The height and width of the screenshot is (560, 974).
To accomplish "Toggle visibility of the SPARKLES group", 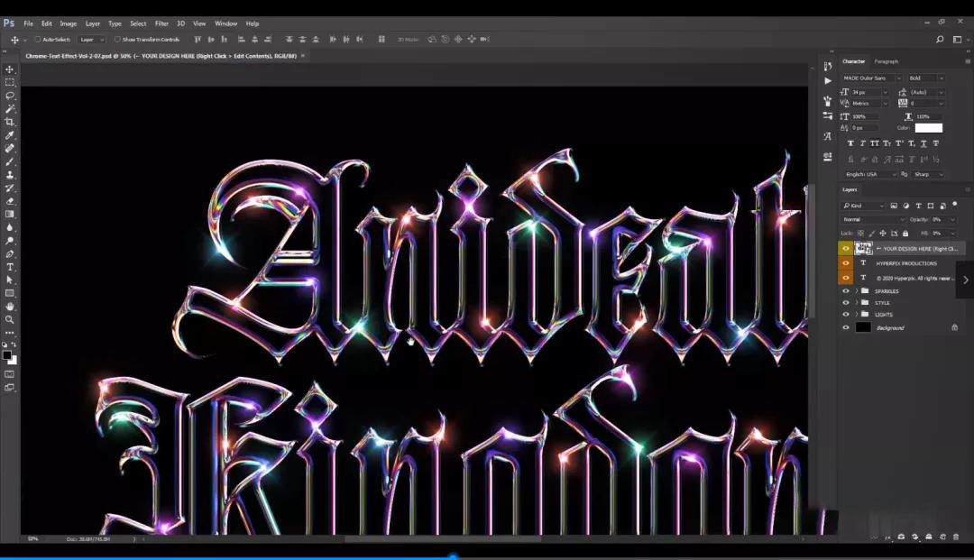I will (x=845, y=291).
